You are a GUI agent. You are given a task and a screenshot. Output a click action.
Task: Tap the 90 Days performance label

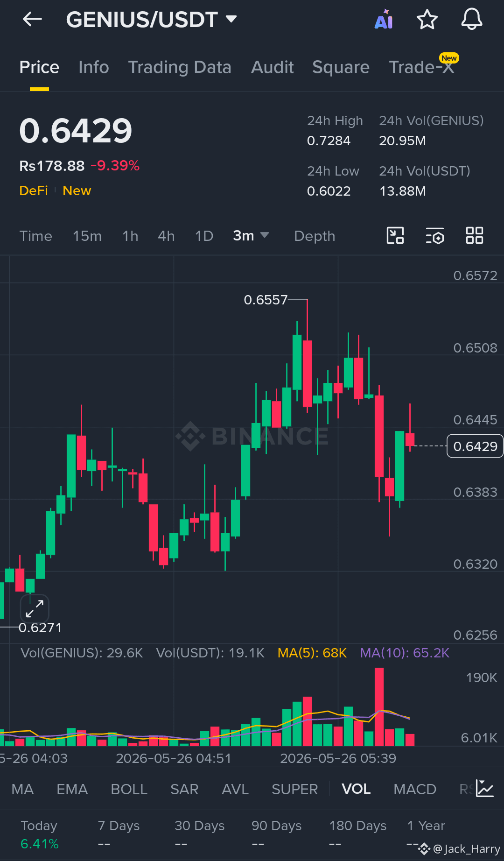point(276,826)
